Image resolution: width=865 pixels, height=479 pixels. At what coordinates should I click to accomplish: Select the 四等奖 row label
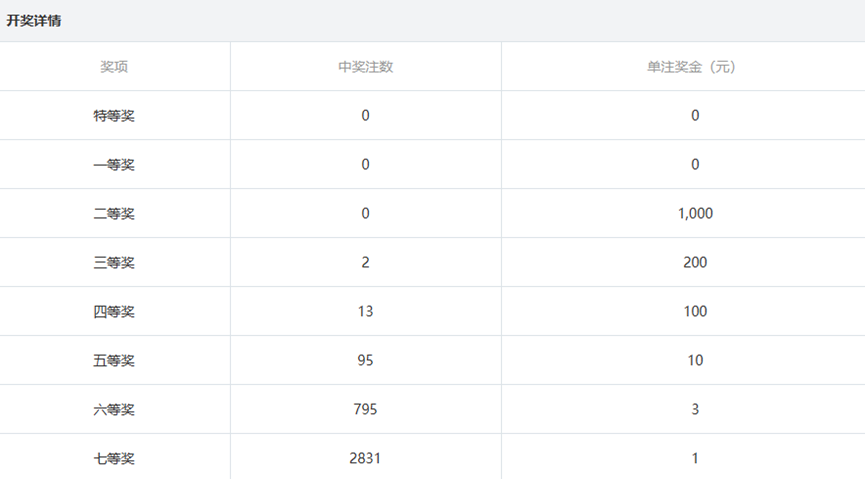point(114,312)
